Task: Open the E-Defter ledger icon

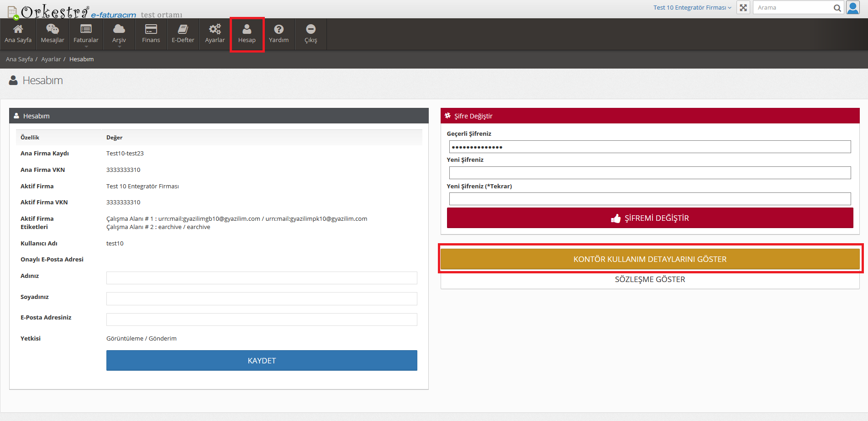Action: 183,29
